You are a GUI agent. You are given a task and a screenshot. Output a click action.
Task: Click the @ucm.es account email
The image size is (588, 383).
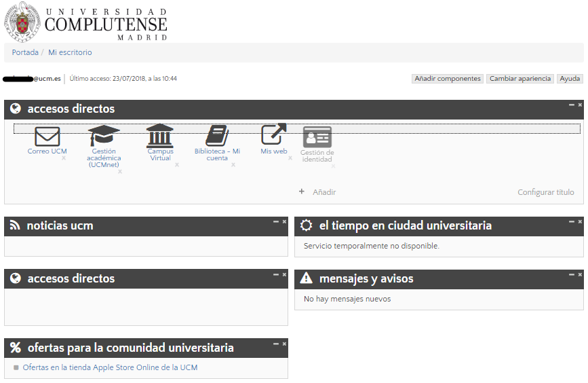32,79
